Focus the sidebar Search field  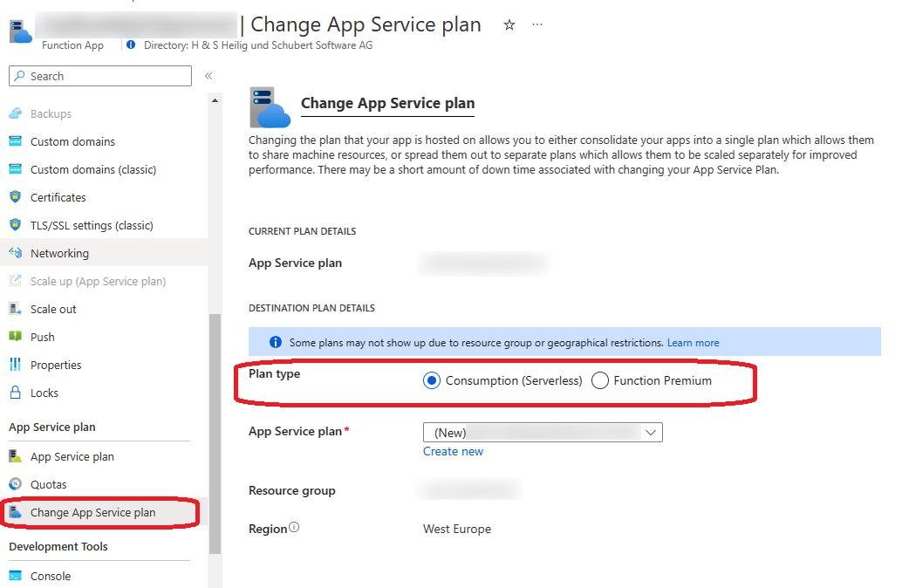point(100,76)
